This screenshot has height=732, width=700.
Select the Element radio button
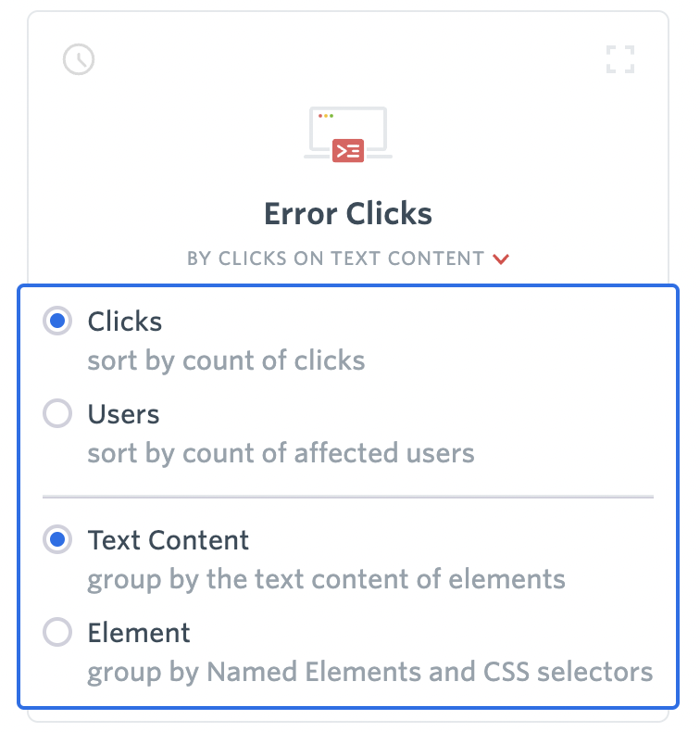click(57, 632)
